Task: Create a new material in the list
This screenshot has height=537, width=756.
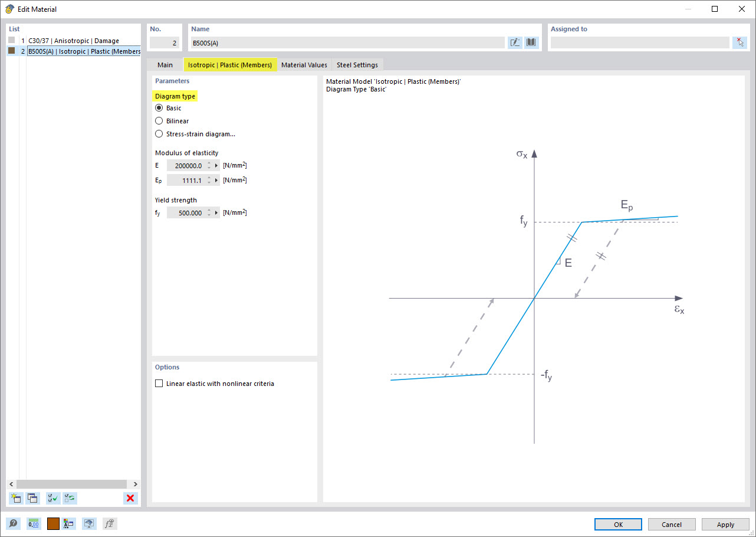Action: [15, 498]
